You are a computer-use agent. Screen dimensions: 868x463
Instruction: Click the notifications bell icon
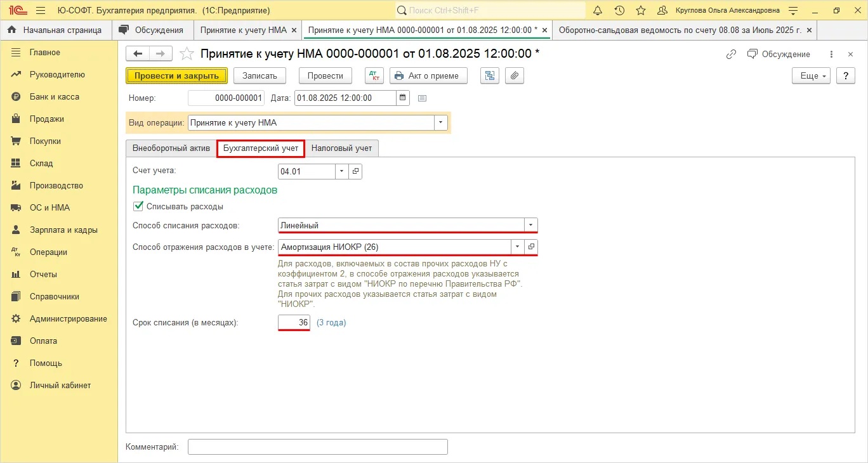pos(598,10)
